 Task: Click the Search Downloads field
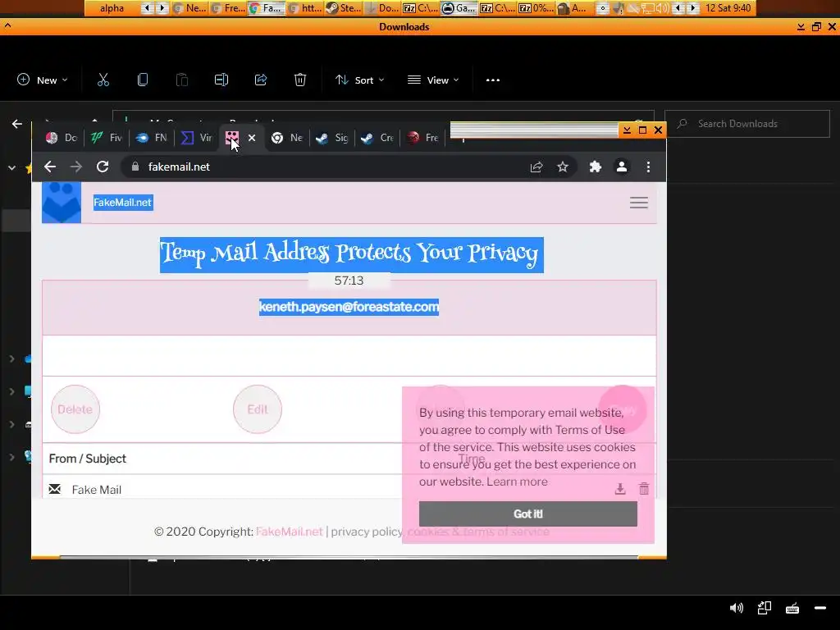(747, 124)
